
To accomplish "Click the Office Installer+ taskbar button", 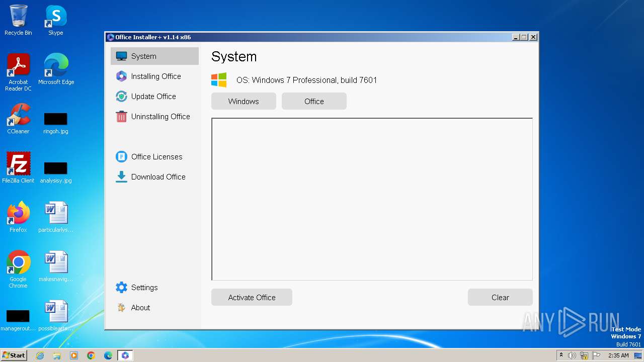I will [x=125, y=355].
